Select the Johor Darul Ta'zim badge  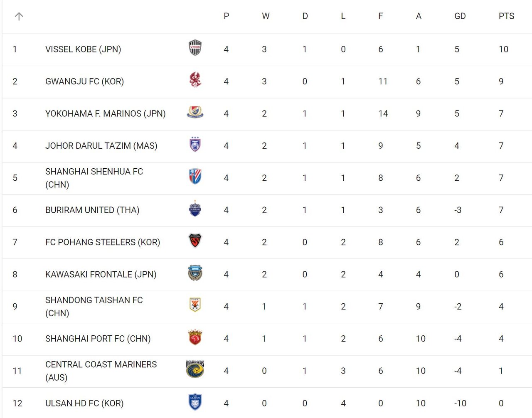coord(195,144)
